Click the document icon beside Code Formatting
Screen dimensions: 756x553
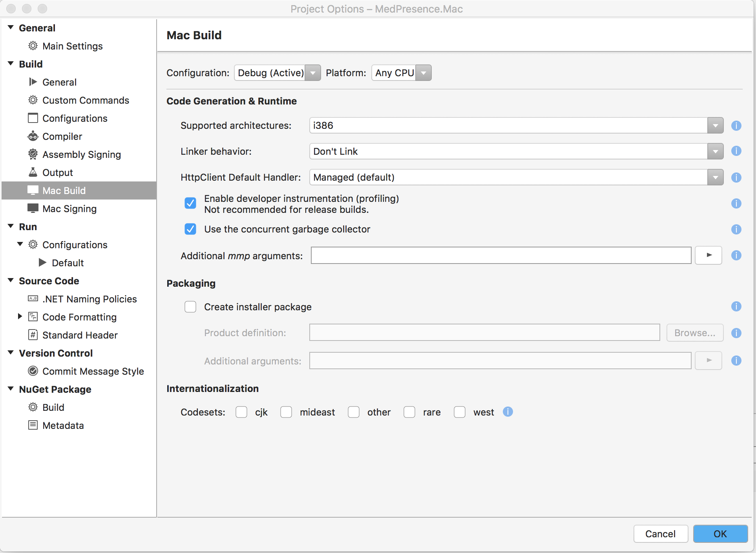(33, 317)
